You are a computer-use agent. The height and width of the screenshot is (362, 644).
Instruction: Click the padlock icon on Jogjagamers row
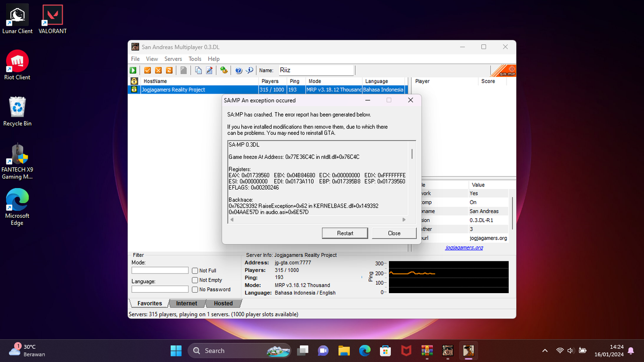134,89
